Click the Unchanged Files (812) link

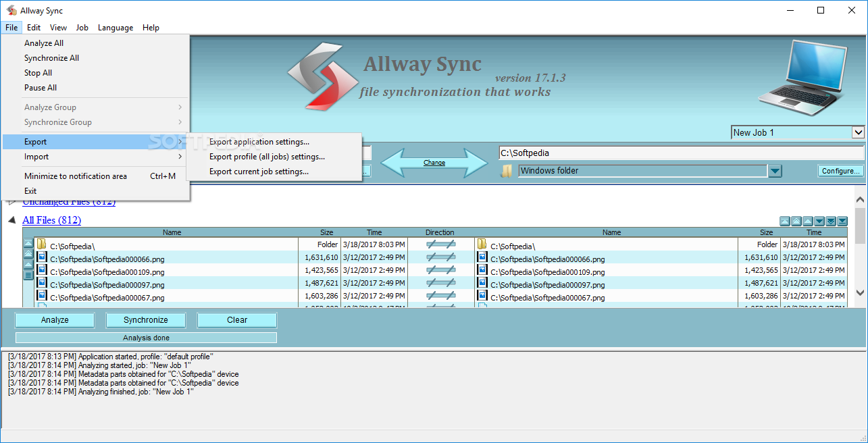69,201
